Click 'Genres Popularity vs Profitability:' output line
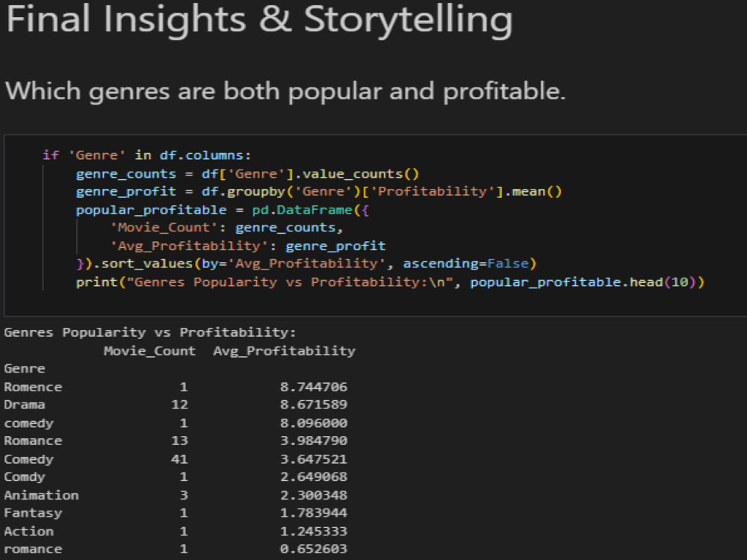 click(150, 332)
